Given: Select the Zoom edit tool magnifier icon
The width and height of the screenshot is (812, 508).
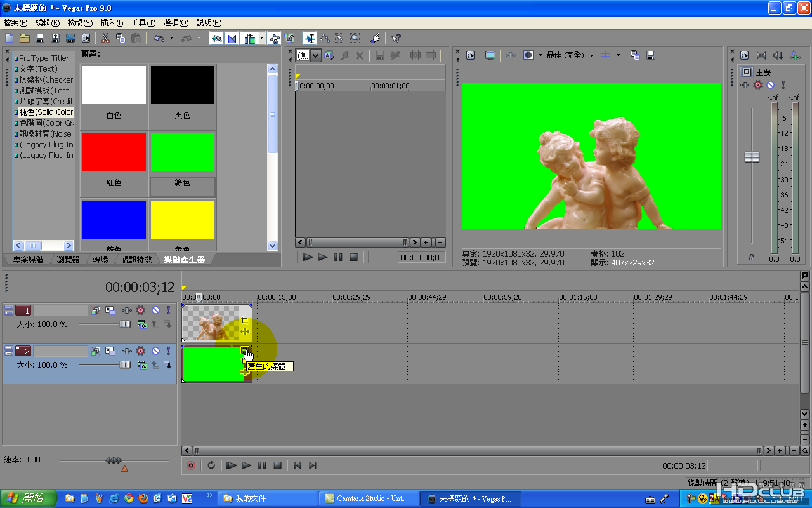Looking at the screenshot, I should point(355,38).
